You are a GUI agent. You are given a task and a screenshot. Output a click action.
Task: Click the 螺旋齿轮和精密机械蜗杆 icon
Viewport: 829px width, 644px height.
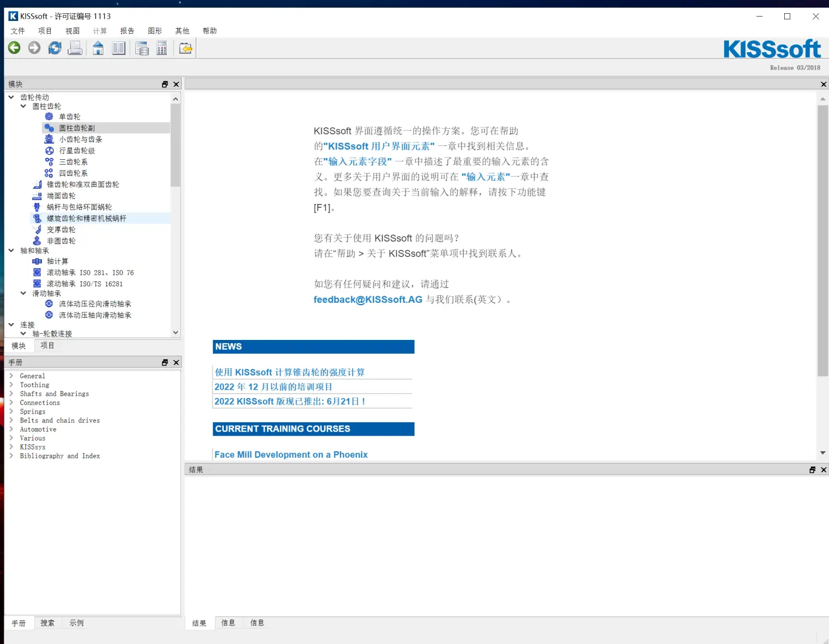(37, 218)
